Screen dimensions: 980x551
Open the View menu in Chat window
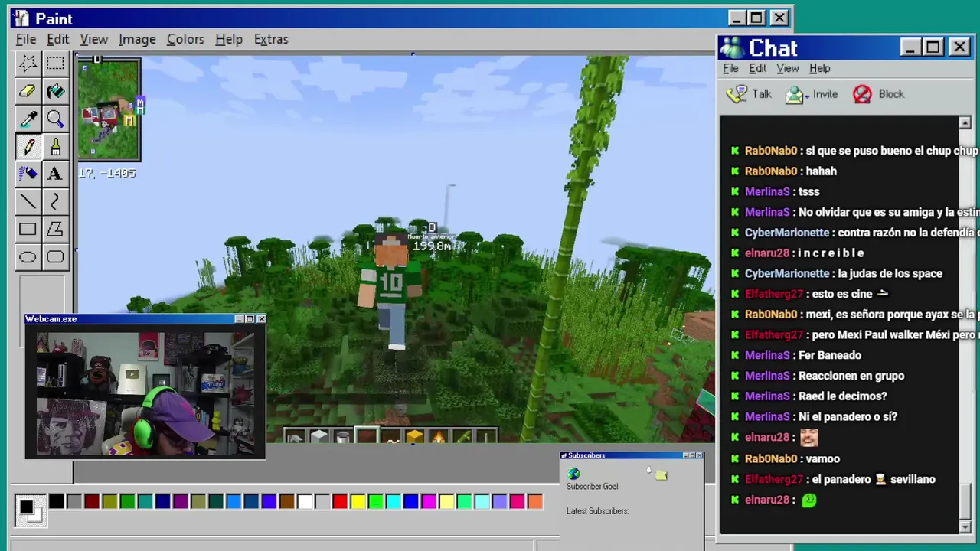pyautogui.click(x=787, y=68)
